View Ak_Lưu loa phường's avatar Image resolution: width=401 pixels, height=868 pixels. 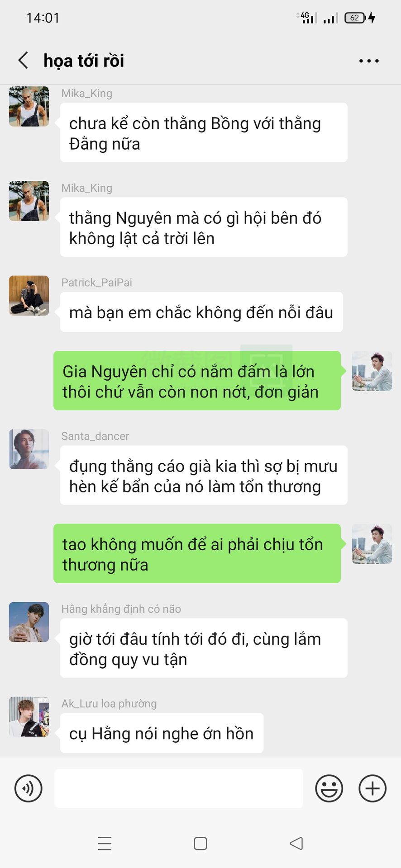[x=29, y=717]
